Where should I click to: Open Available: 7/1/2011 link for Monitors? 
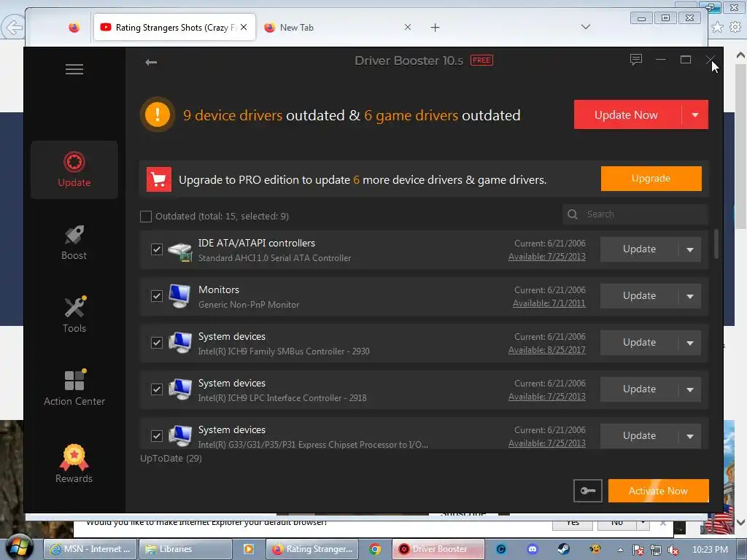(x=549, y=303)
